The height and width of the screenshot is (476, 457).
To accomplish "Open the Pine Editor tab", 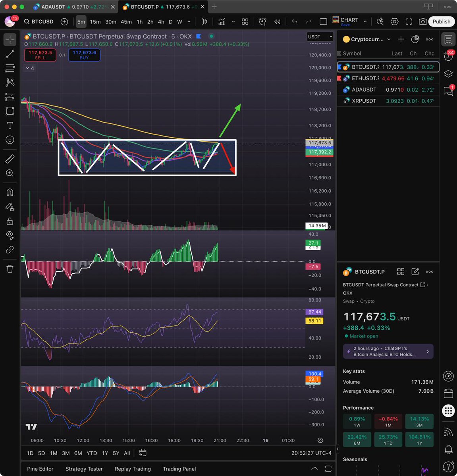I will [40, 469].
